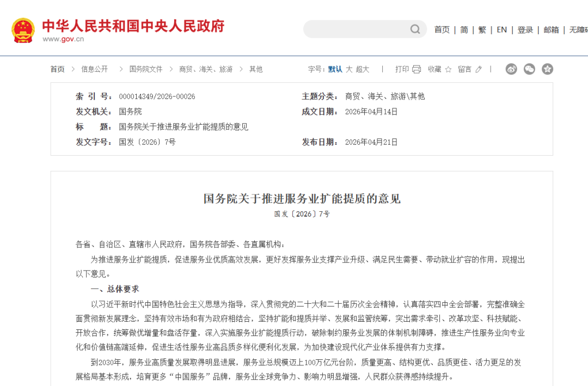This screenshot has width=588, height=386.
Task: Click the star icon next to 收藏
Action: point(448,69)
